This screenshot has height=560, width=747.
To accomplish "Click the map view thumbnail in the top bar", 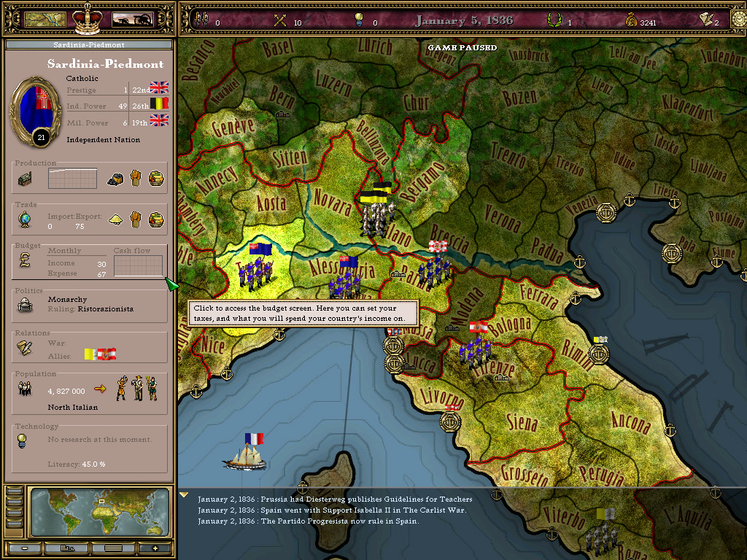I will click(44, 20).
